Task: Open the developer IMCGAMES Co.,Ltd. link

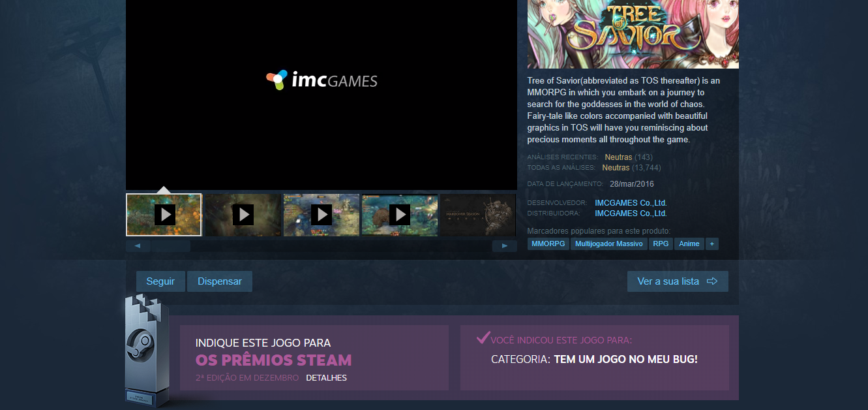Action: (x=631, y=203)
